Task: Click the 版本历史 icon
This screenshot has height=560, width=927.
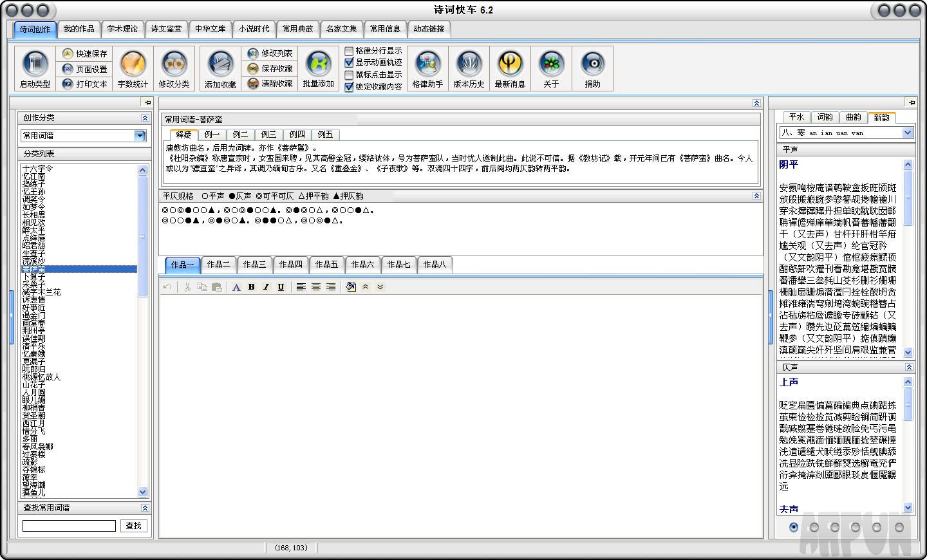Action: (469, 64)
